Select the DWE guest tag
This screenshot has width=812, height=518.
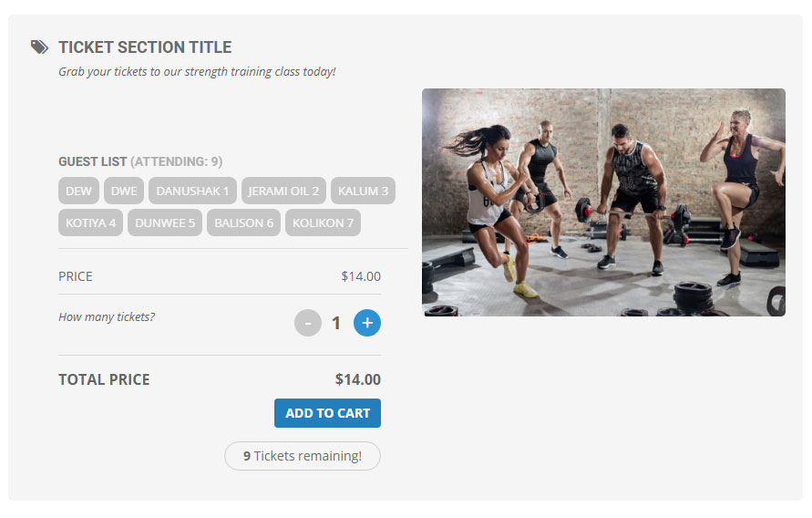tap(124, 191)
